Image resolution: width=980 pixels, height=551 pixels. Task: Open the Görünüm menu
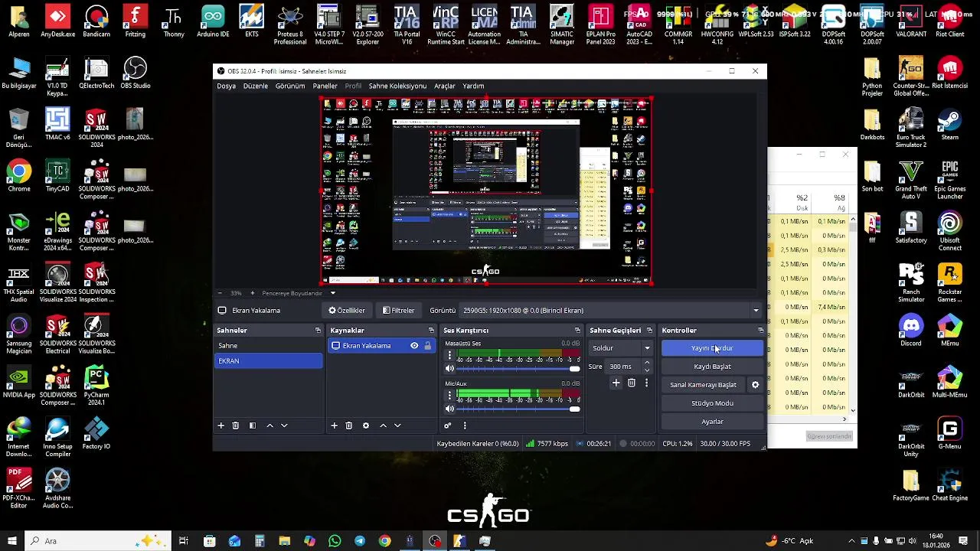coord(290,86)
